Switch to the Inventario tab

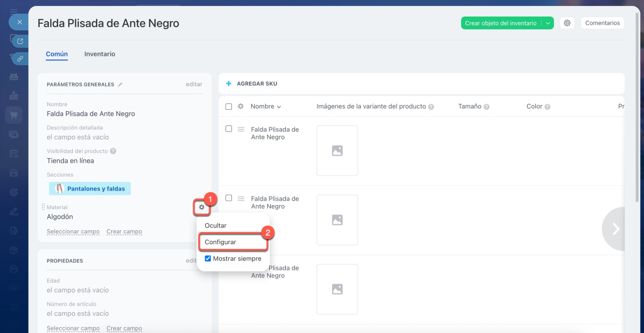(100, 54)
